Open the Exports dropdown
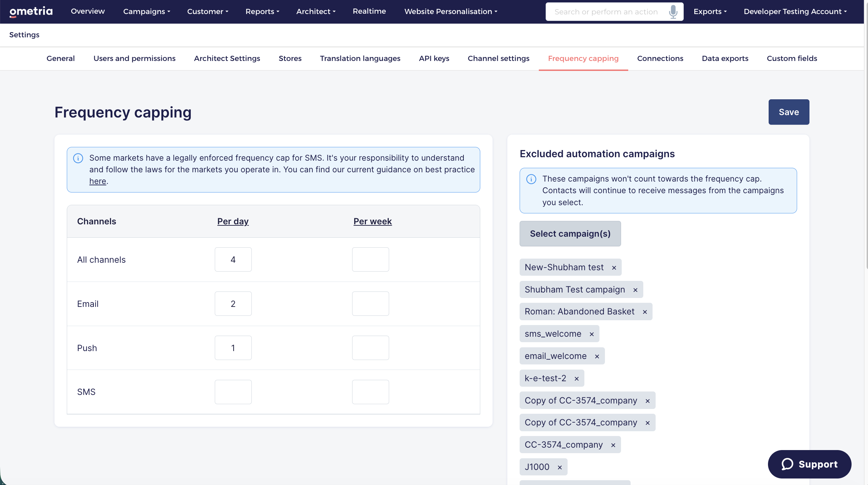 click(710, 11)
